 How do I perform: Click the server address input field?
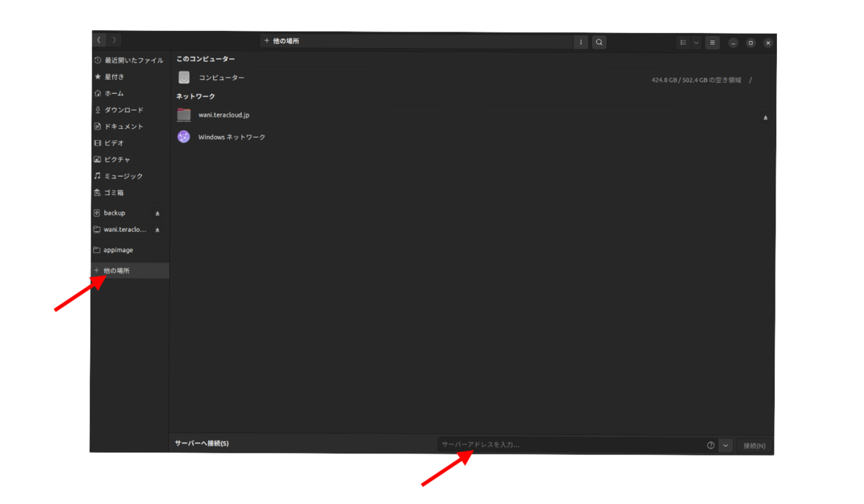point(571,445)
